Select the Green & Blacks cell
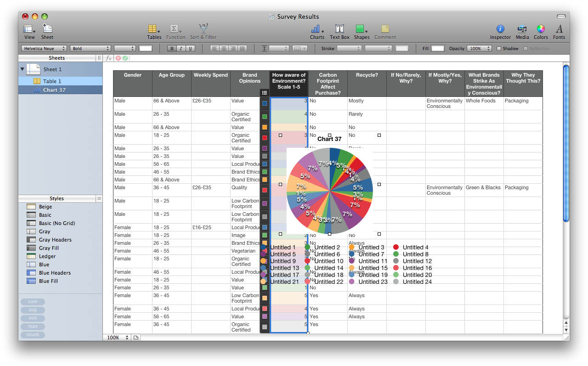This screenshot has height=366, width=588. point(484,190)
